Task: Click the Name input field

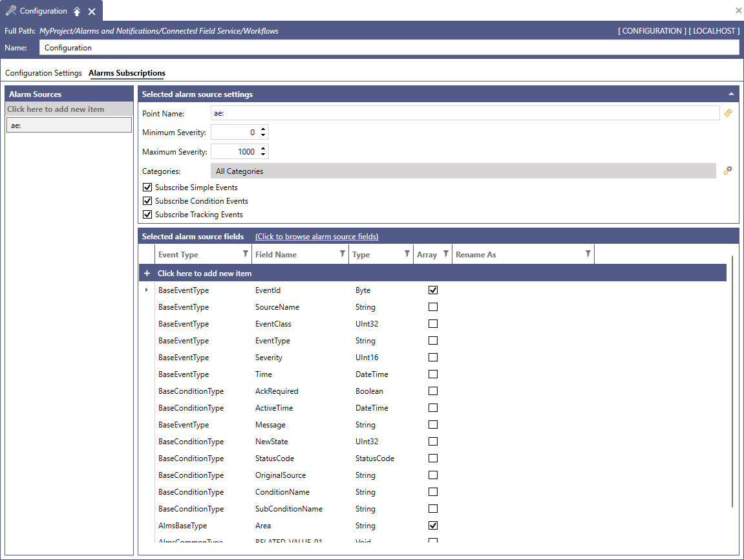Action: pyautogui.click(x=389, y=47)
